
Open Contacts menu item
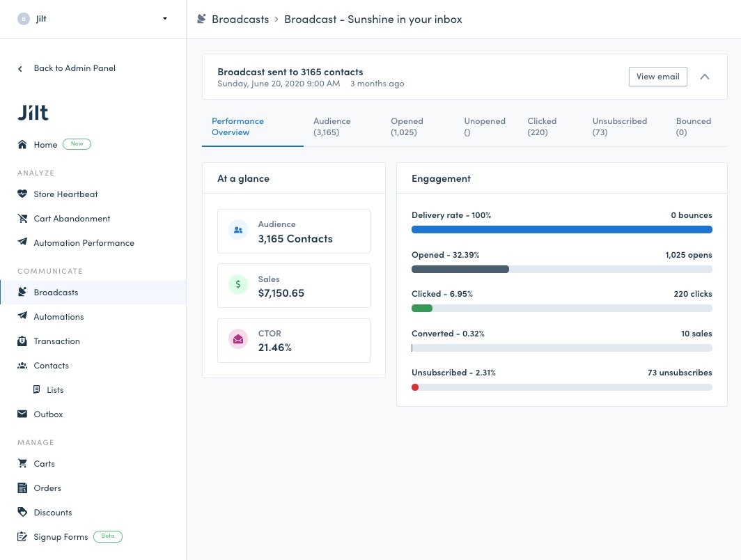pyautogui.click(x=51, y=365)
